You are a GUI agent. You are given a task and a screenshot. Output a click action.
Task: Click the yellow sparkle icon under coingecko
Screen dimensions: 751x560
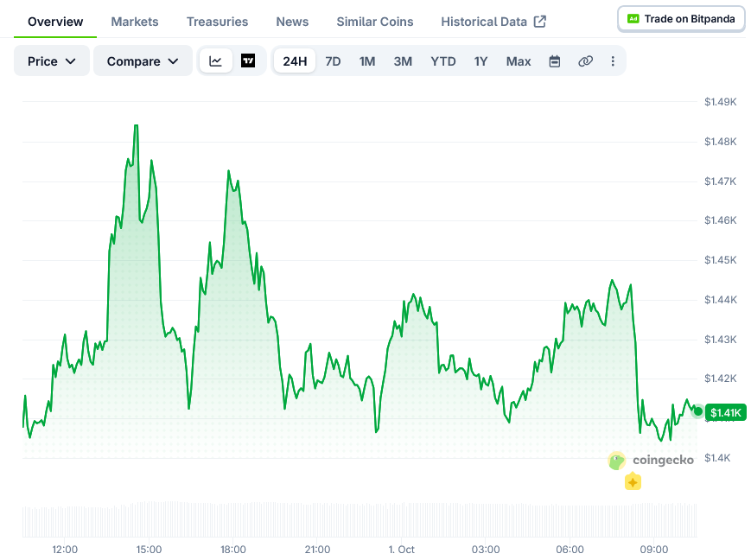tap(633, 482)
